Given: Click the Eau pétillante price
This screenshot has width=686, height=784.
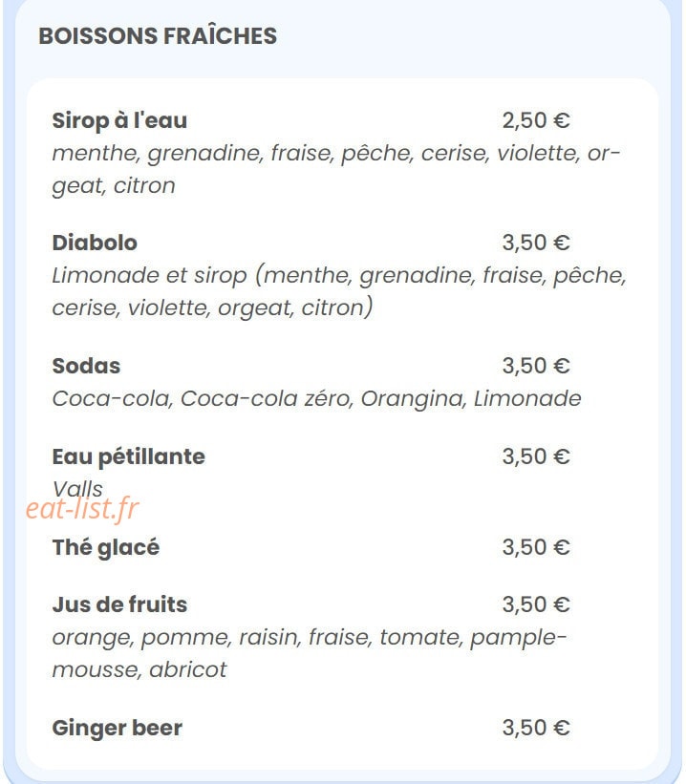Looking at the screenshot, I should [536, 456].
